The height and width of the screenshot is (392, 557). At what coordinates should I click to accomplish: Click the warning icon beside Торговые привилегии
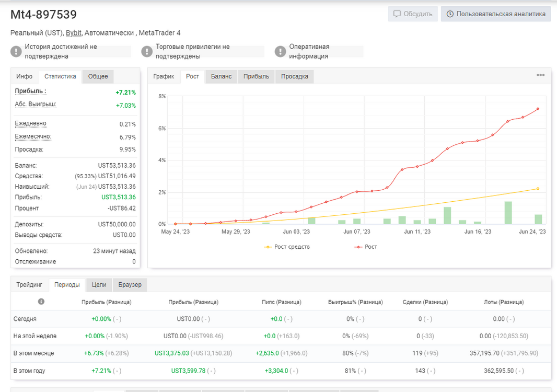pos(147,52)
